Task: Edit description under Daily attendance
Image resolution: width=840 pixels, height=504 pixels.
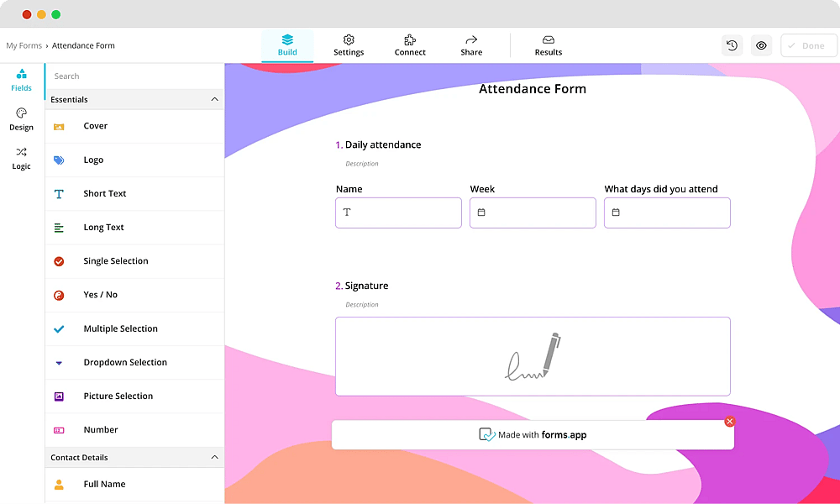Action: [362, 164]
